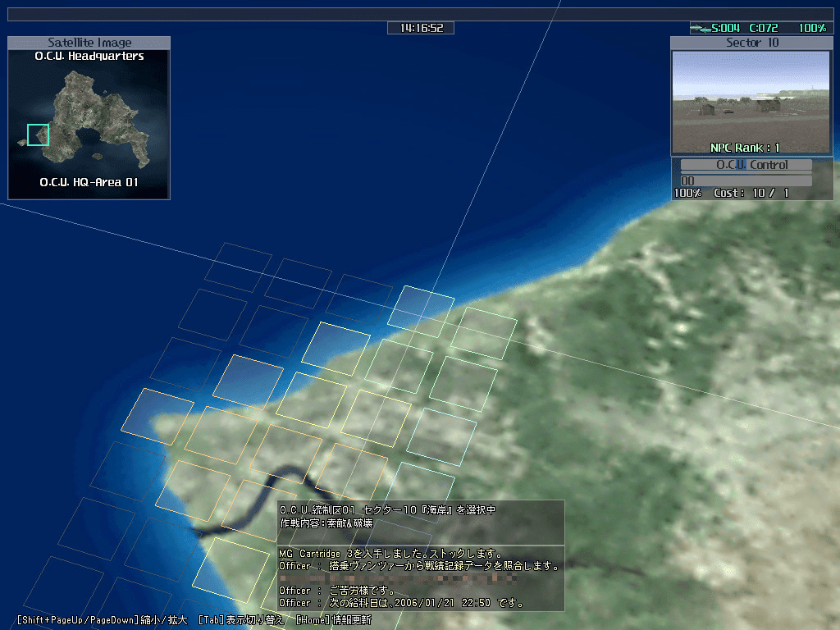Click the clock reading 14:16:52

tap(421, 28)
